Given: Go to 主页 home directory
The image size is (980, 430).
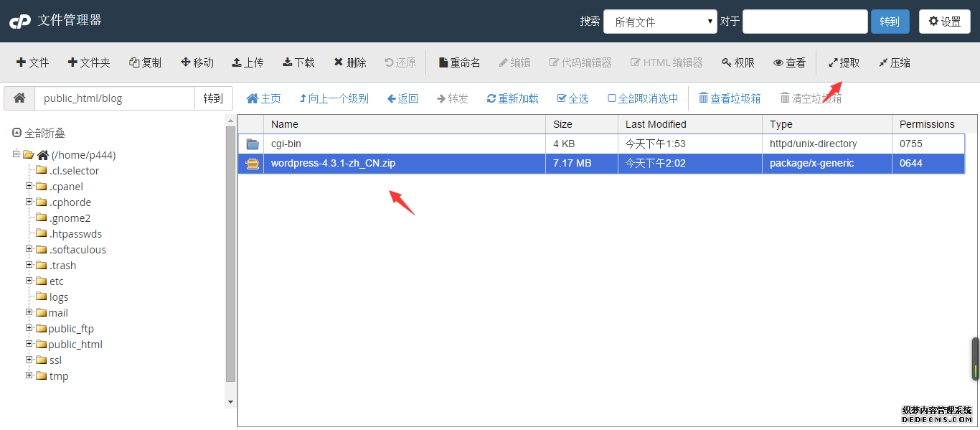Looking at the screenshot, I should pos(264,98).
